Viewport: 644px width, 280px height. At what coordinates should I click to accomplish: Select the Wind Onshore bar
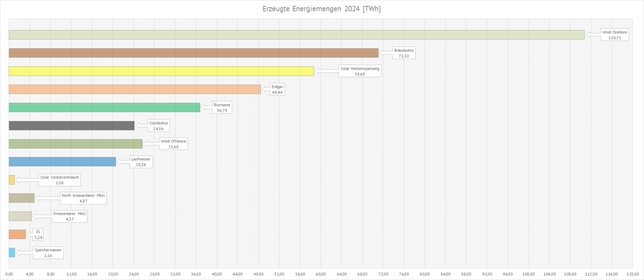click(x=296, y=35)
